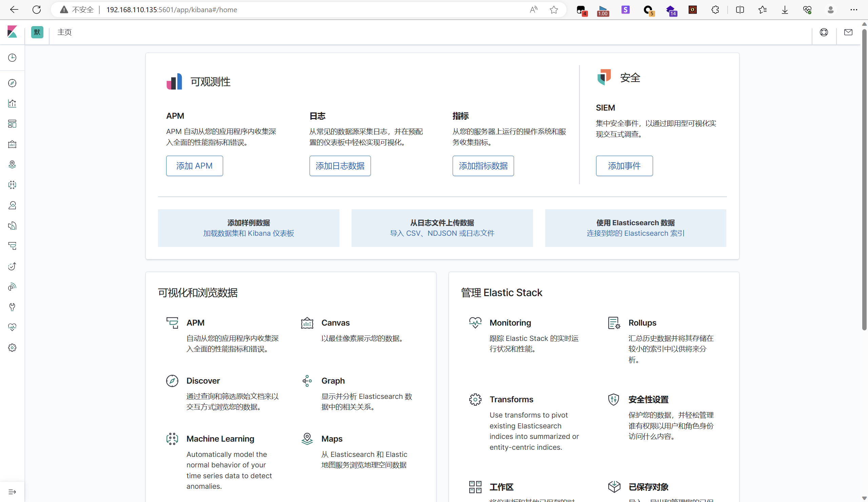Image resolution: width=868 pixels, height=502 pixels.
Task: Open Machine Learning from the sidebar icon
Action: (x=12, y=185)
